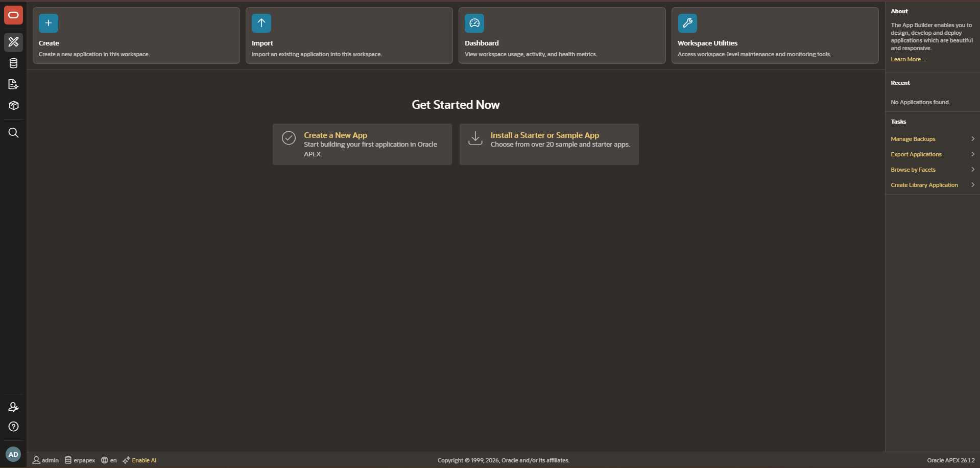This screenshot has height=468, width=980.
Task: Click the admin username in status bar
Action: (x=50, y=460)
